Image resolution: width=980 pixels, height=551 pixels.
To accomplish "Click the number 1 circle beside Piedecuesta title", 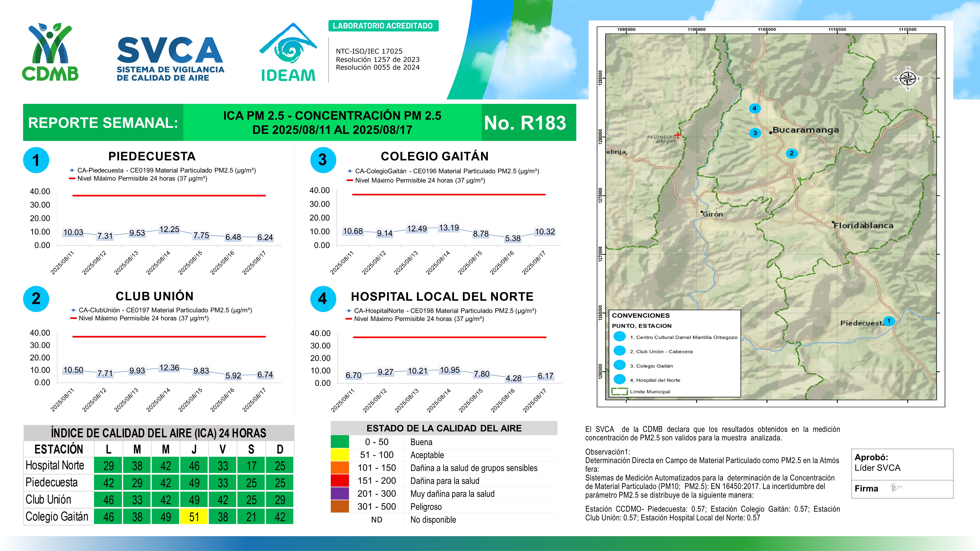I will [36, 160].
